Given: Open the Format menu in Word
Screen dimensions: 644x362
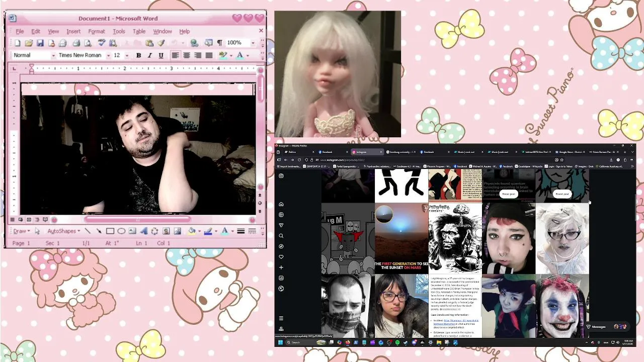Looking at the screenshot, I should 97,31.
